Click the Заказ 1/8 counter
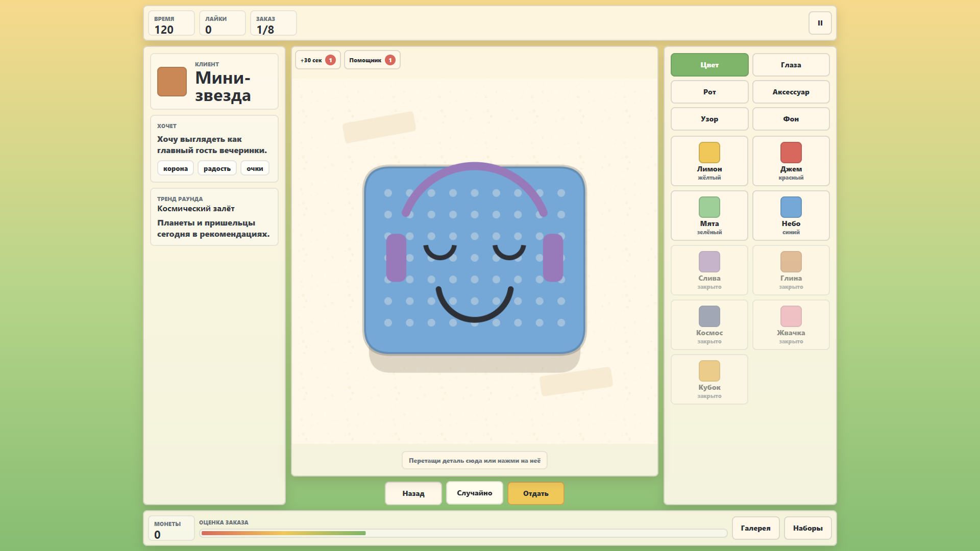 point(274,23)
